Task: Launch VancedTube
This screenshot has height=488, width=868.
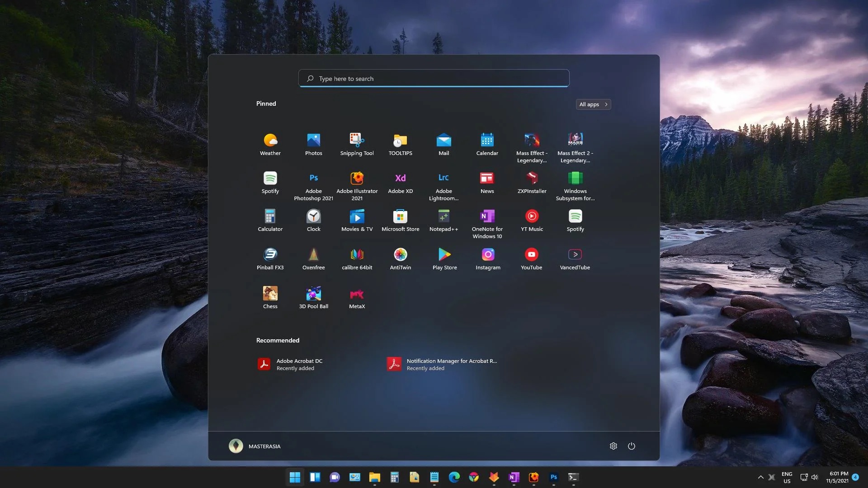Action: click(x=575, y=259)
